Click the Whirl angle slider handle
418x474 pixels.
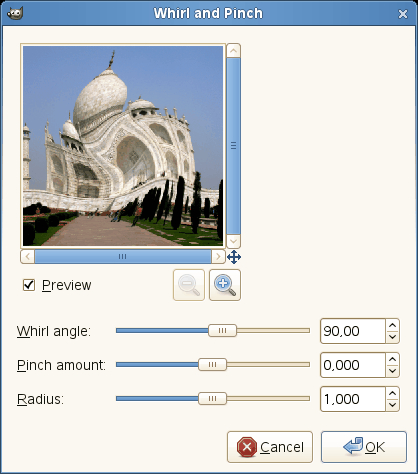[x=222, y=331]
